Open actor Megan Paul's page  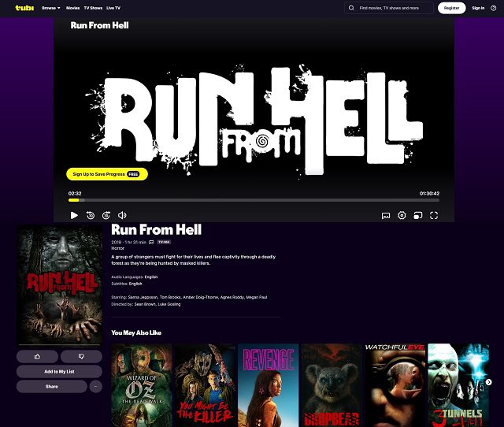point(257,297)
